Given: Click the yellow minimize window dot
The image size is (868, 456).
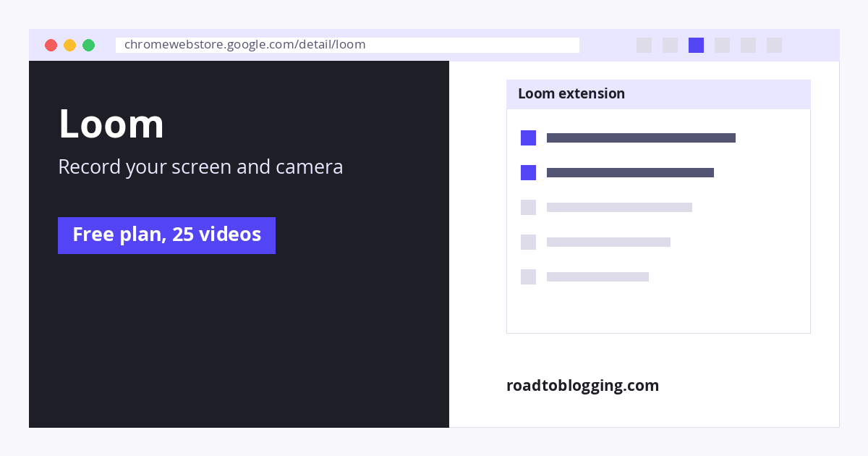Looking at the screenshot, I should click(69, 46).
